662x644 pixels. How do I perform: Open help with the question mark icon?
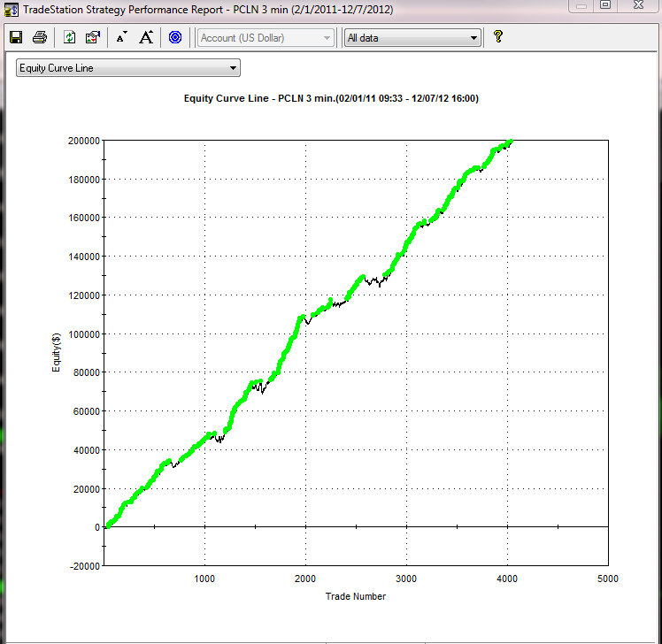498,37
